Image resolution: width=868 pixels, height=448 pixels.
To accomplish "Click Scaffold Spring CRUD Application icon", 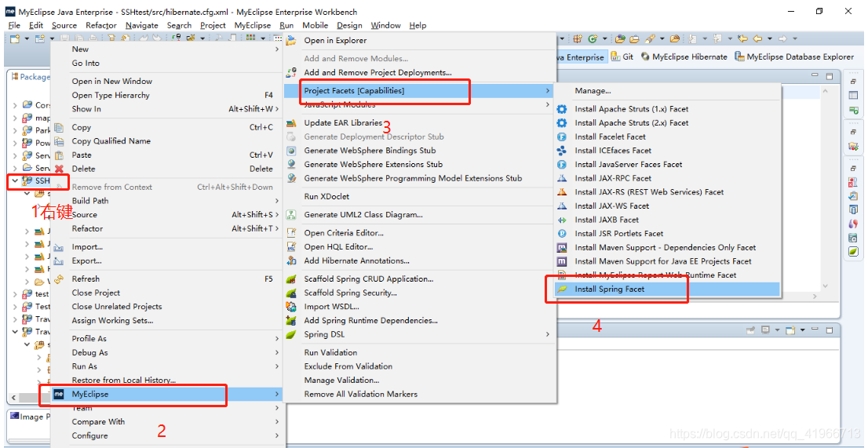I will click(x=291, y=279).
